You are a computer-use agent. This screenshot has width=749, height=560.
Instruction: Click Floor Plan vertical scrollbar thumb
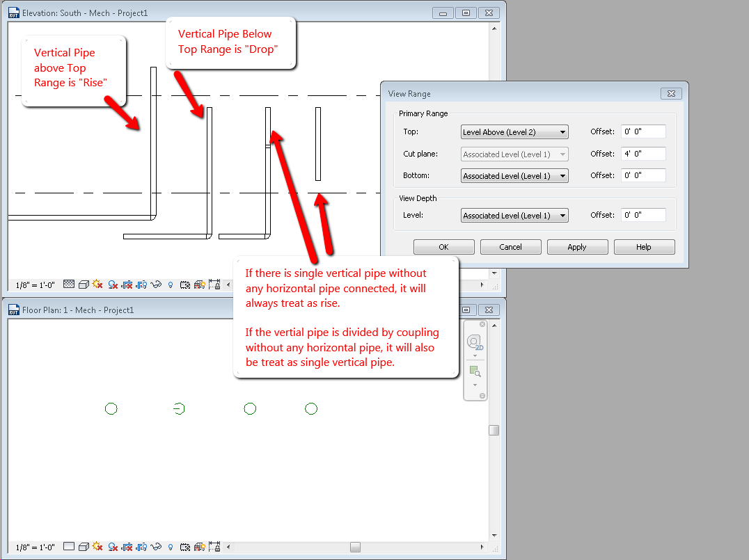(494, 430)
